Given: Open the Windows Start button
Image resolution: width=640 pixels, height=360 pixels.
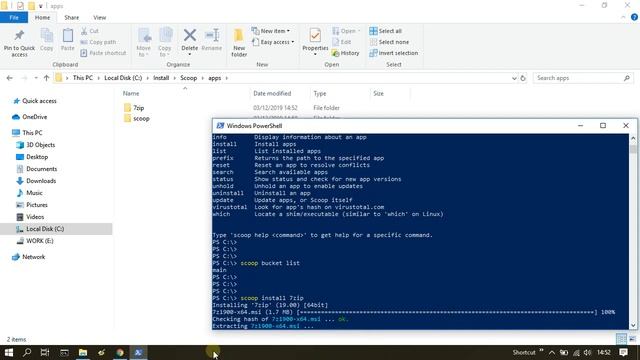Looking at the screenshot, I should point(9,352).
